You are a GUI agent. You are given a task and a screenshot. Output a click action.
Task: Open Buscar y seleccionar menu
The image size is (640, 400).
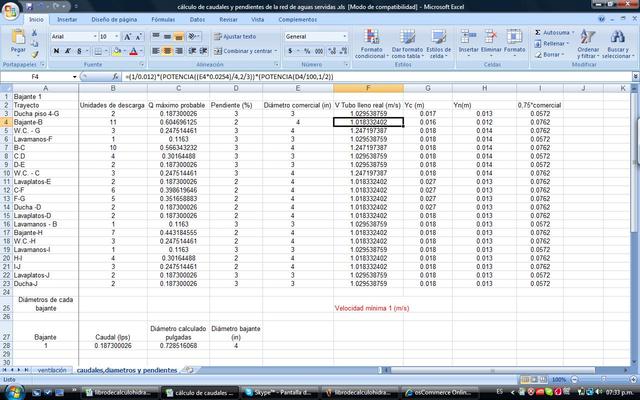pyautogui.click(x=618, y=44)
